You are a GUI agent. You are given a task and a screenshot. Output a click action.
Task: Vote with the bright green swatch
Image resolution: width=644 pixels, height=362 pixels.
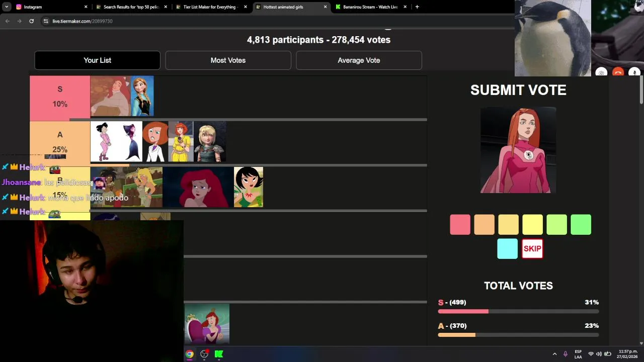(x=581, y=225)
